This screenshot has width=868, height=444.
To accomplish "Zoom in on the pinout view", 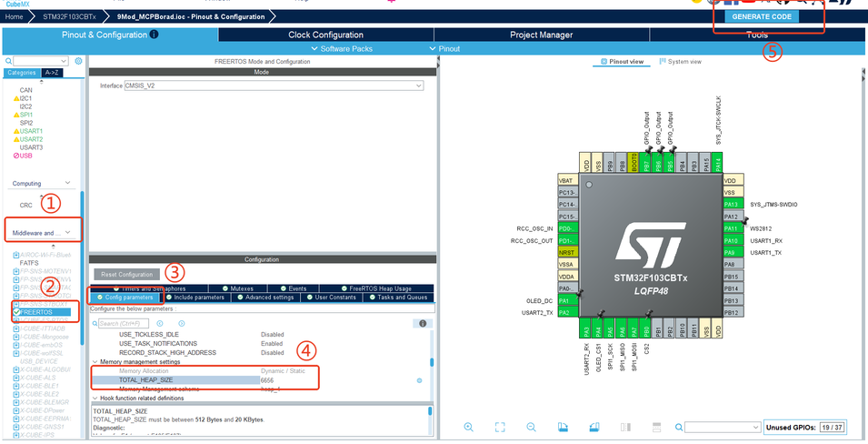I will (x=468, y=427).
